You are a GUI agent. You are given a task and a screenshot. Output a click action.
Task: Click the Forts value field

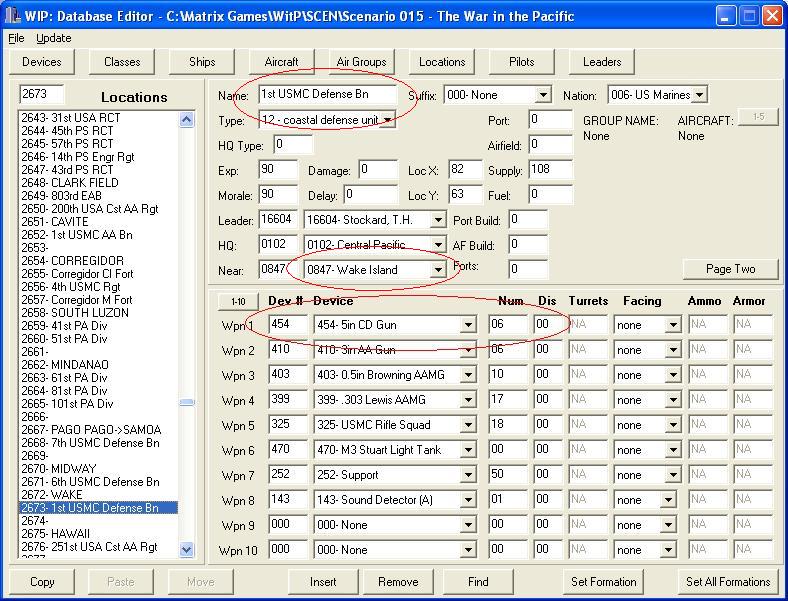[528, 269]
